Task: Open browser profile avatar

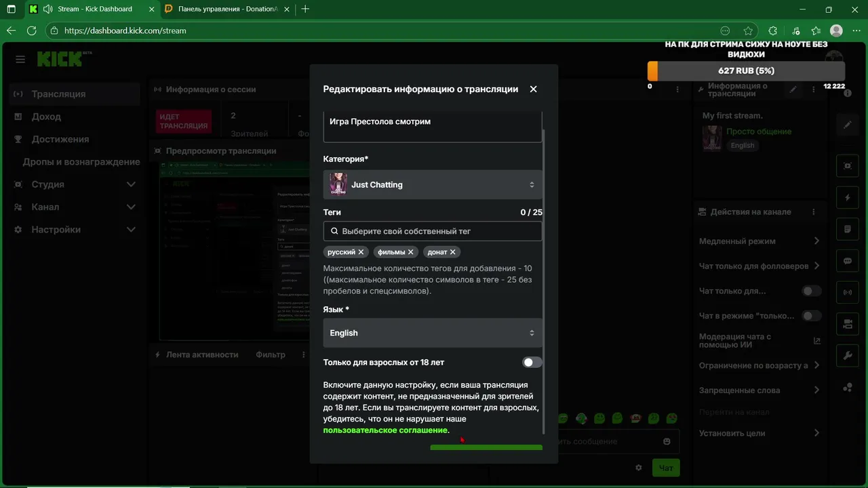Action: coord(836,30)
